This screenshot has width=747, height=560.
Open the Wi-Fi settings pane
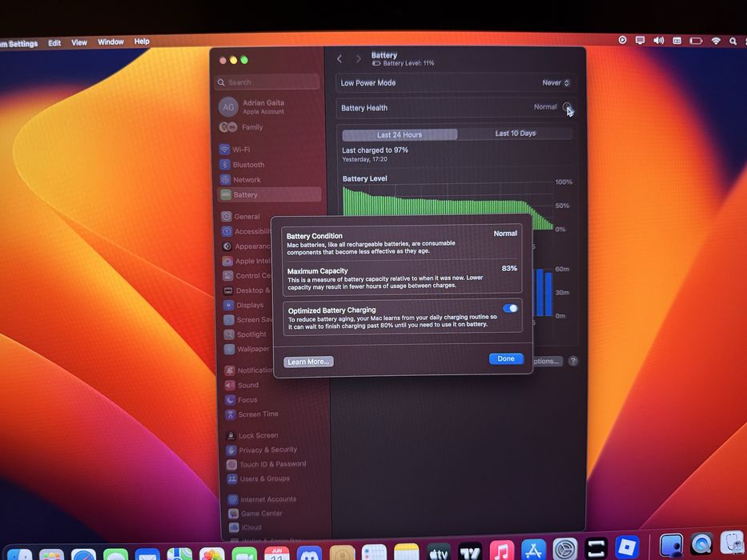(x=235, y=150)
